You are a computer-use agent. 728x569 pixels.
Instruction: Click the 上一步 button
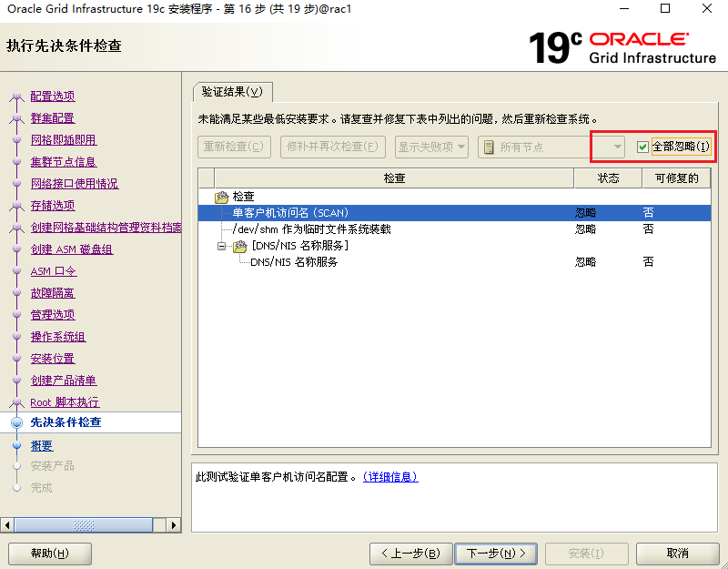(x=410, y=554)
